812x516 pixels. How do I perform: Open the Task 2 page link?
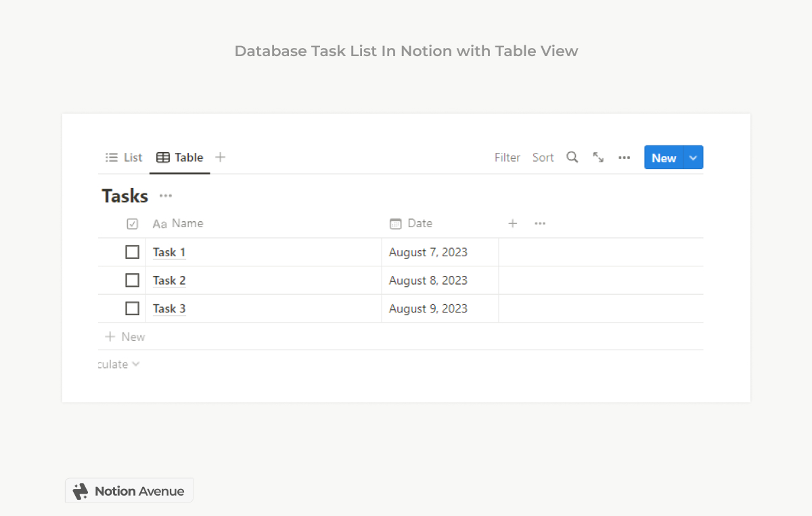[168, 280]
